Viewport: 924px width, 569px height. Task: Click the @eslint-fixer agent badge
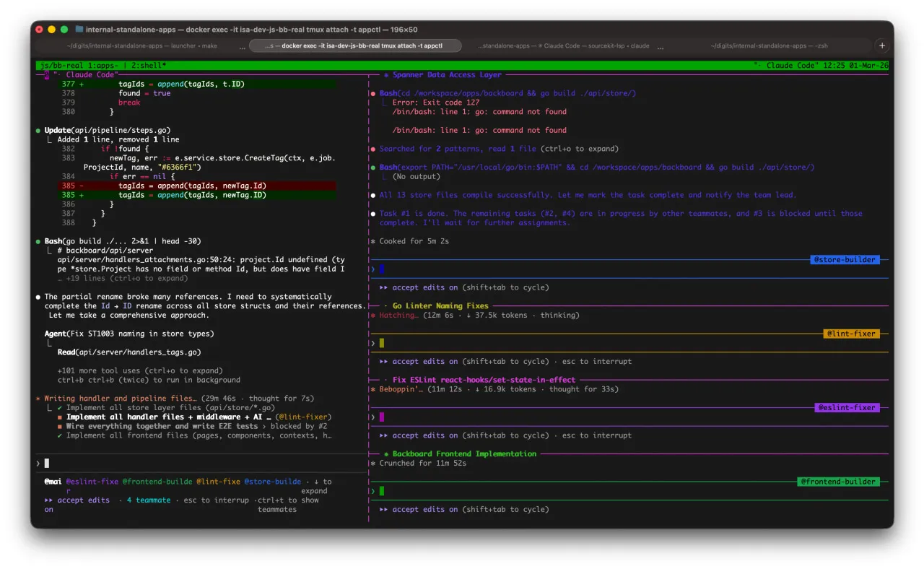point(847,407)
